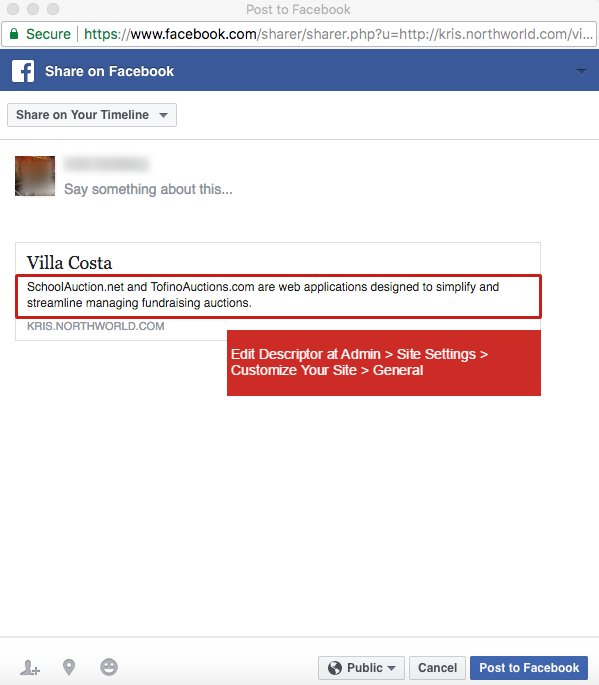
Task: Click the blurred user name
Action: 106,164
